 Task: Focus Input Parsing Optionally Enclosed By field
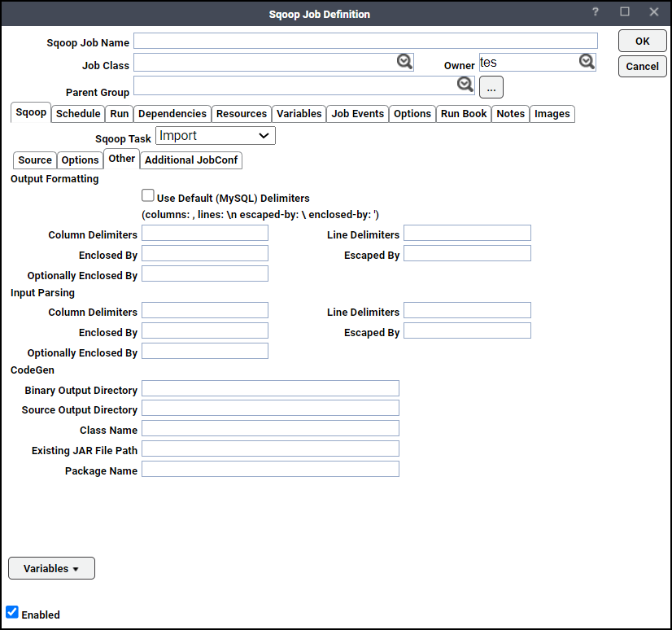(205, 351)
